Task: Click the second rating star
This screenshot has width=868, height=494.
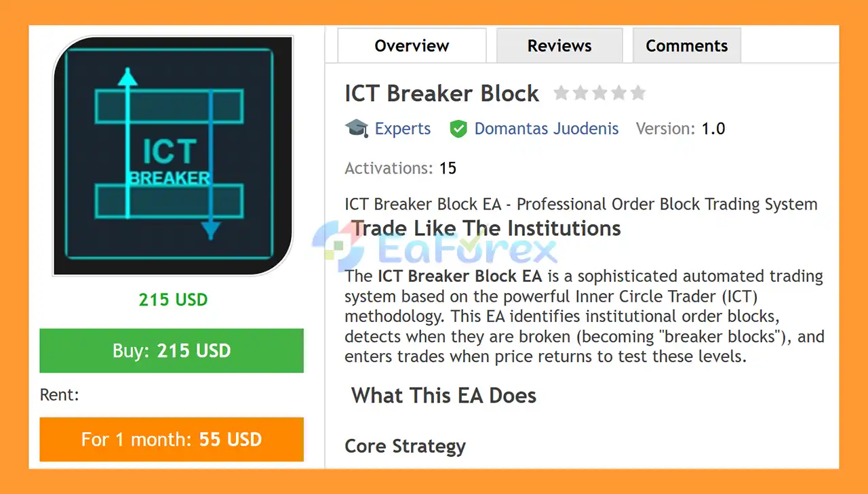Action: (x=580, y=93)
